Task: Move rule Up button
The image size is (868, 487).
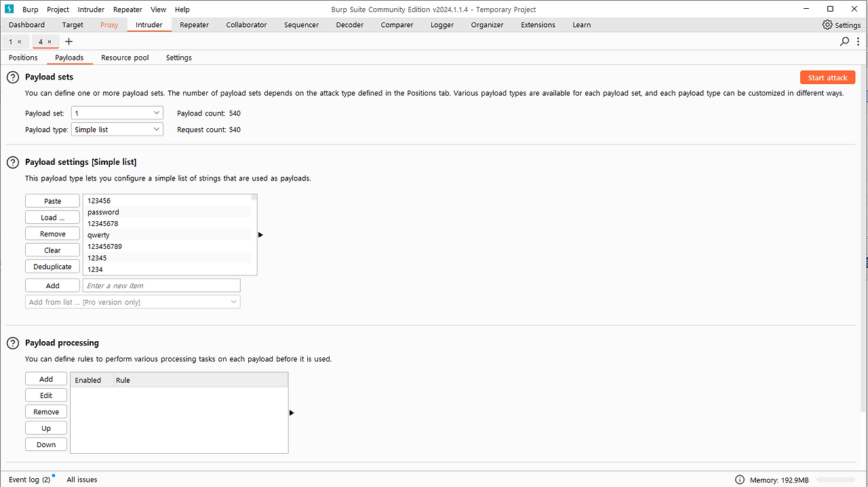Action: pyautogui.click(x=46, y=428)
